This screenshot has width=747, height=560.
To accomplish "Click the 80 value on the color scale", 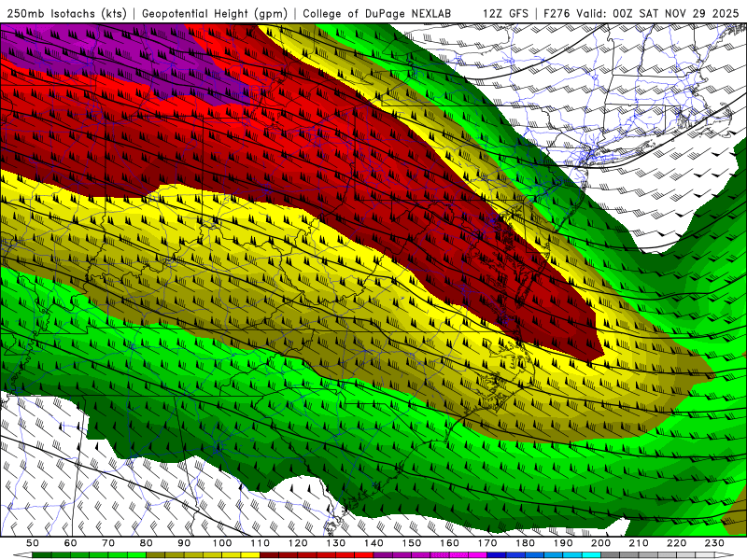I will [x=146, y=543].
